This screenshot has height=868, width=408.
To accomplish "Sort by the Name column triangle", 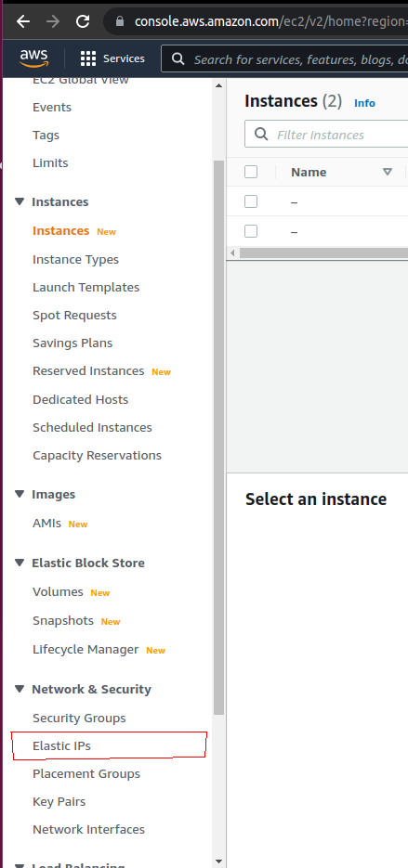I will [388, 172].
